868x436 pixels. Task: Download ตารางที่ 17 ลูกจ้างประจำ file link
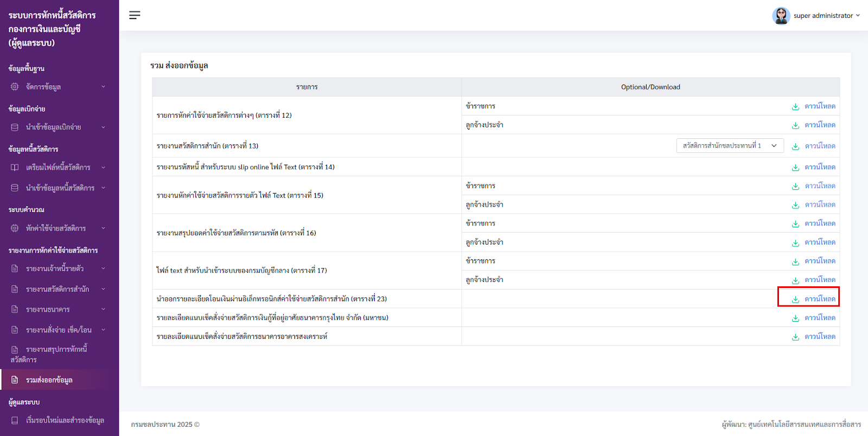coord(820,280)
